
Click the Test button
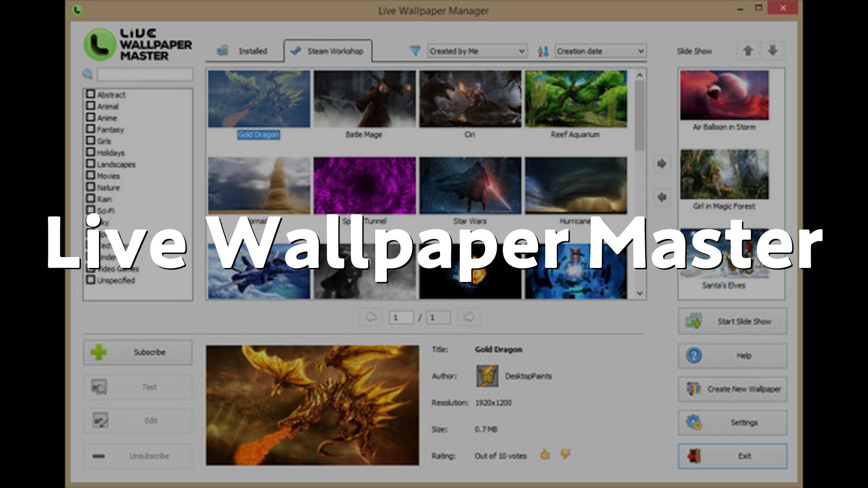tap(138, 387)
